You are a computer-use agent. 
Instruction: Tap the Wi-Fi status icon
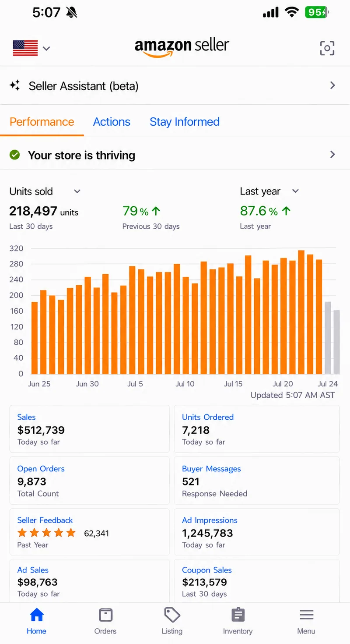pos(291,12)
